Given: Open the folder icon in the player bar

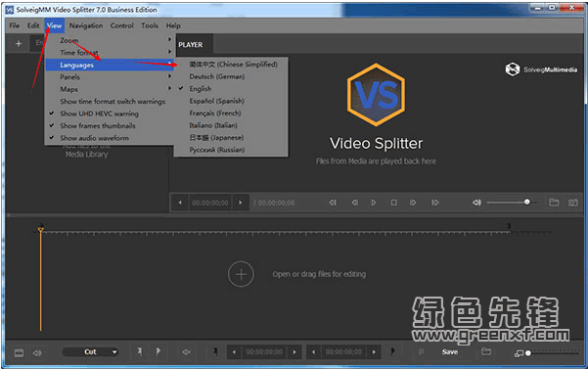Looking at the screenshot, I should tap(554, 203).
